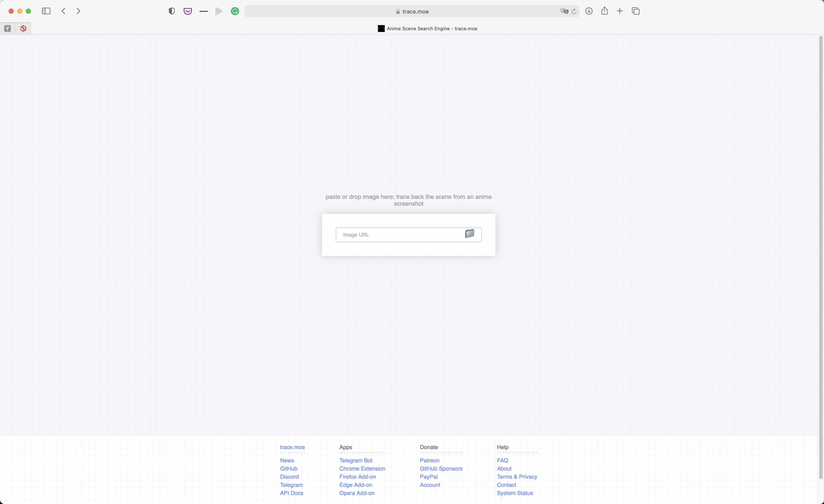Click the pink arrow extension icon
824x504 pixels.
(219, 11)
